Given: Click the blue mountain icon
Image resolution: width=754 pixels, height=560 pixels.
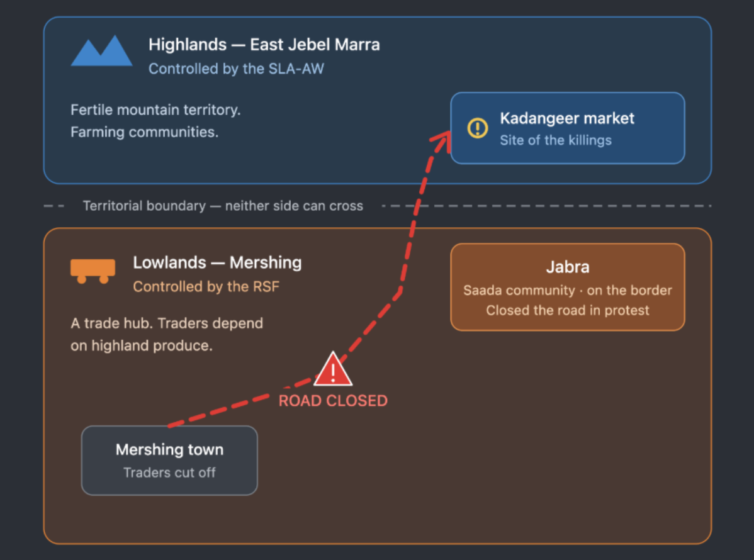Looking at the screenshot, I should [x=101, y=50].
